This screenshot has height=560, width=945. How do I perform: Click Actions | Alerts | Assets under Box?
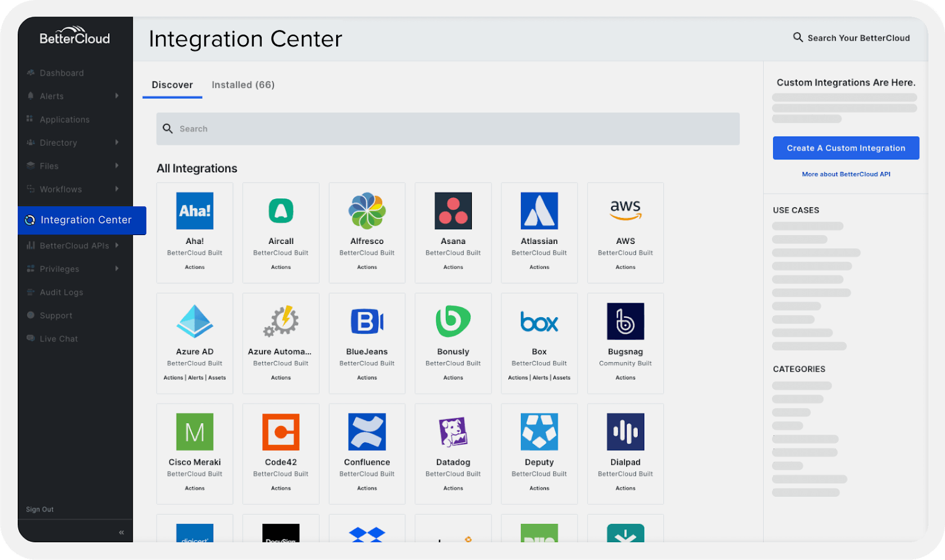(x=539, y=377)
